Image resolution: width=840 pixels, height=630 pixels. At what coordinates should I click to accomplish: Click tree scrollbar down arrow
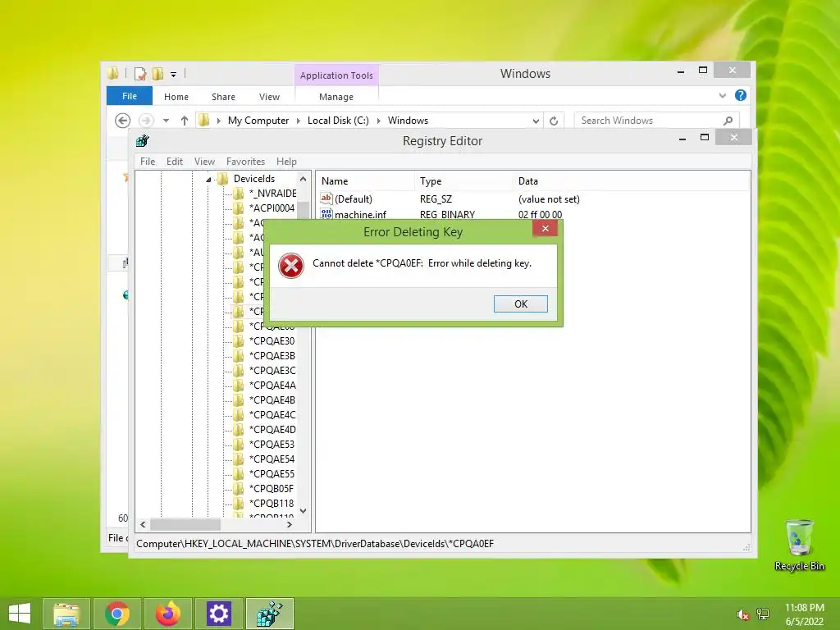tap(304, 511)
